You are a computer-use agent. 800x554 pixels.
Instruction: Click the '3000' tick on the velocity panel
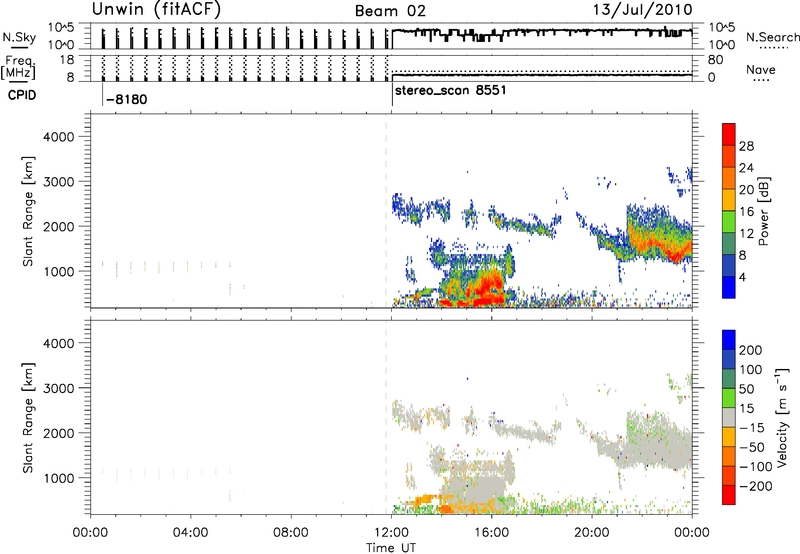pyautogui.click(x=59, y=388)
